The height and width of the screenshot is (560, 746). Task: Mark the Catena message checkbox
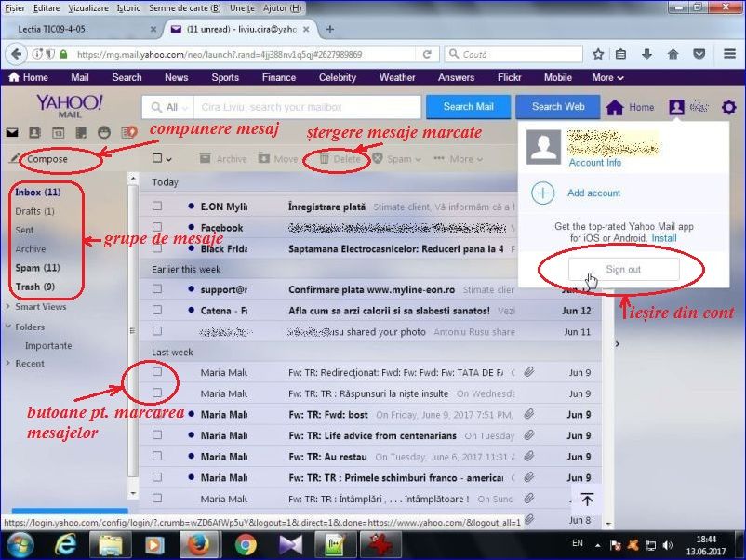(157, 311)
